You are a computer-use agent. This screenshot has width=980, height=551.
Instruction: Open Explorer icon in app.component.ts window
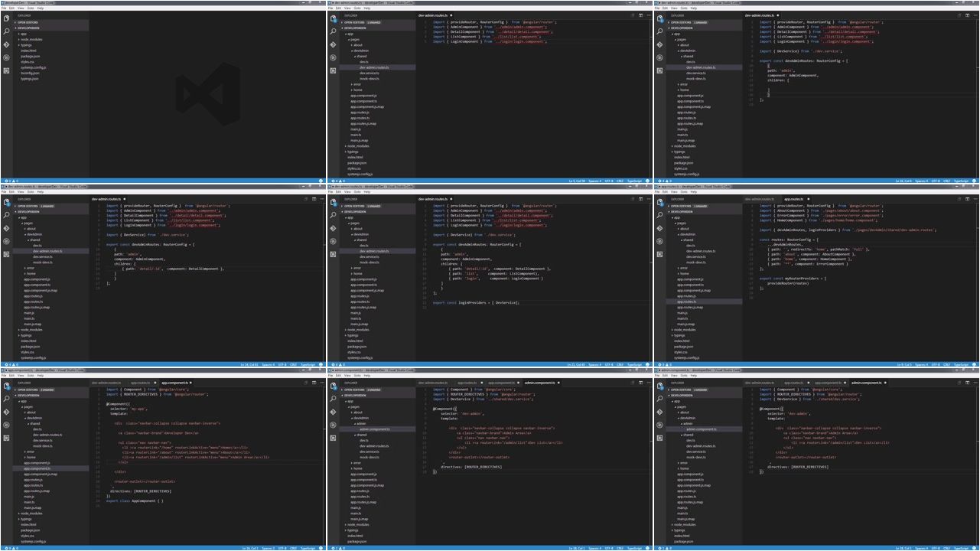click(6, 386)
